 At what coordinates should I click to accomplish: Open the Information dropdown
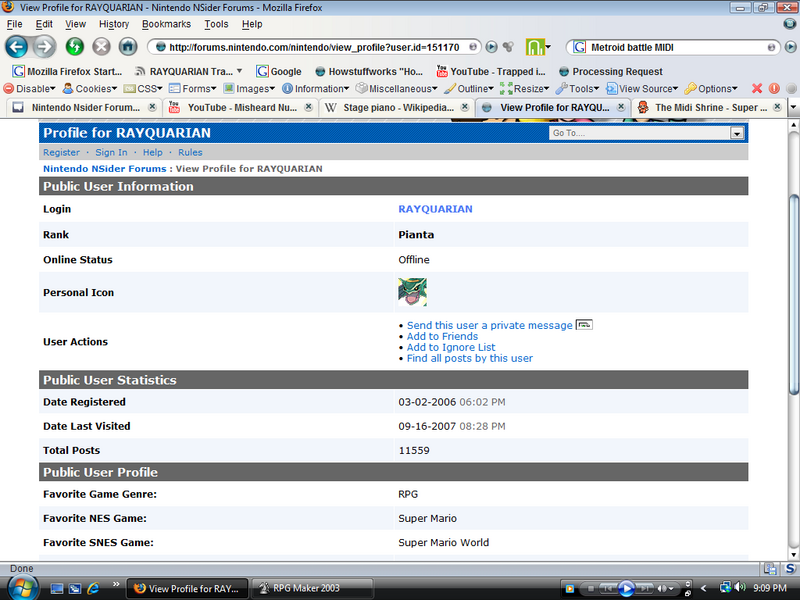[x=316, y=88]
